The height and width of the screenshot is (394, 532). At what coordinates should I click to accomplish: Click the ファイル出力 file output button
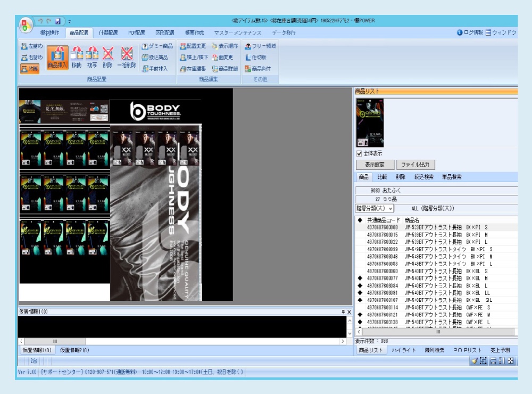tap(415, 165)
